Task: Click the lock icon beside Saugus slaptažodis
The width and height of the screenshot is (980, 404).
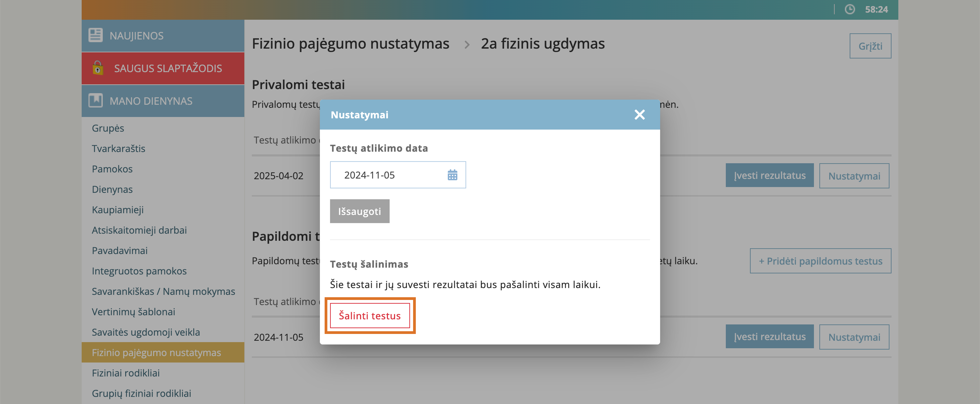Action: tap(98, 68)
